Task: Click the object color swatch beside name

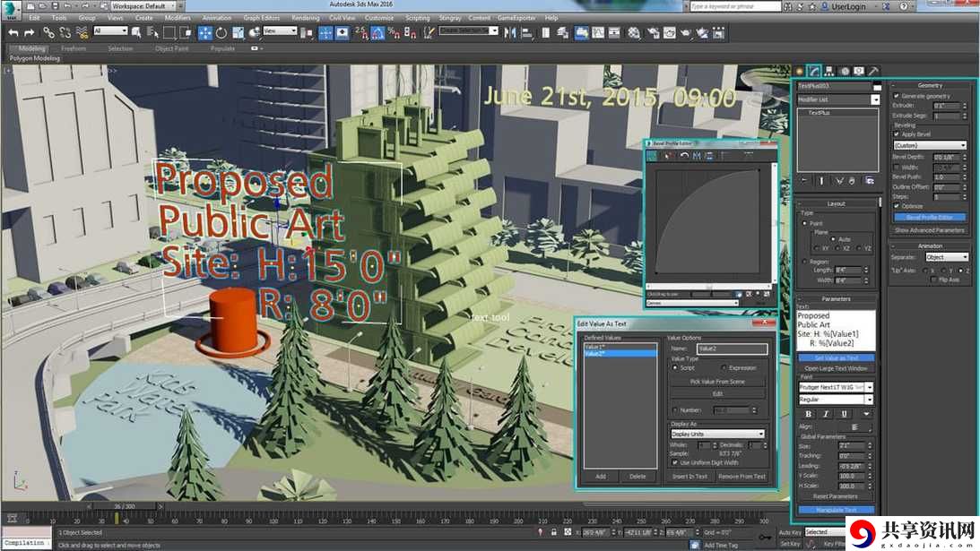Action: (x=877, y=86)
